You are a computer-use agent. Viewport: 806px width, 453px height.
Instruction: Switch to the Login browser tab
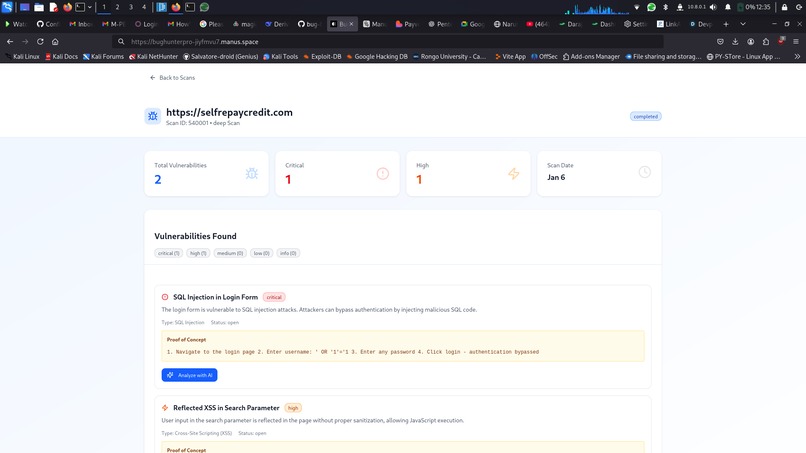tap(146, 24)
